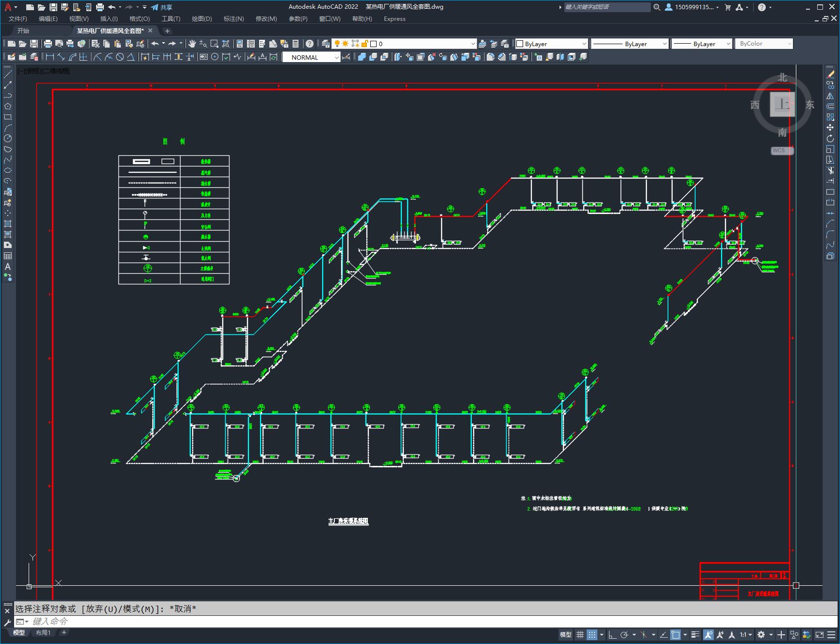Viewport: 840px width, 644px height.
Task: Click the search magnifier icon in title bar
Action: click(x=657, y=7)
